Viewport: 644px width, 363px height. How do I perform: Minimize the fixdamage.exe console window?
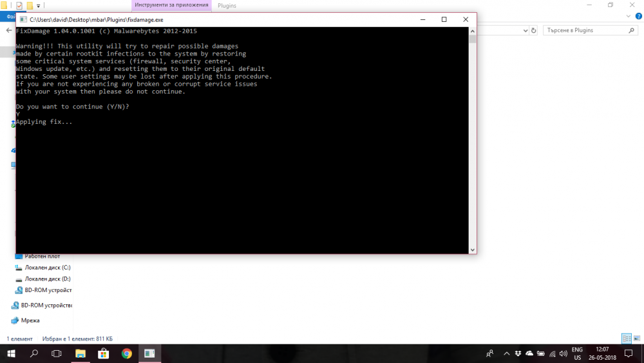[422, 19]
